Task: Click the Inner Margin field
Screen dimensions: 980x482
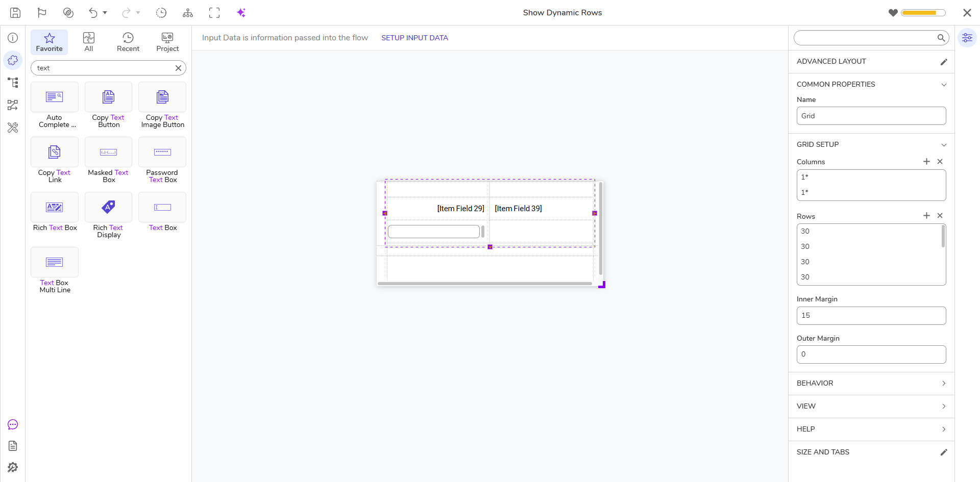Action: (x=871, y=316)
